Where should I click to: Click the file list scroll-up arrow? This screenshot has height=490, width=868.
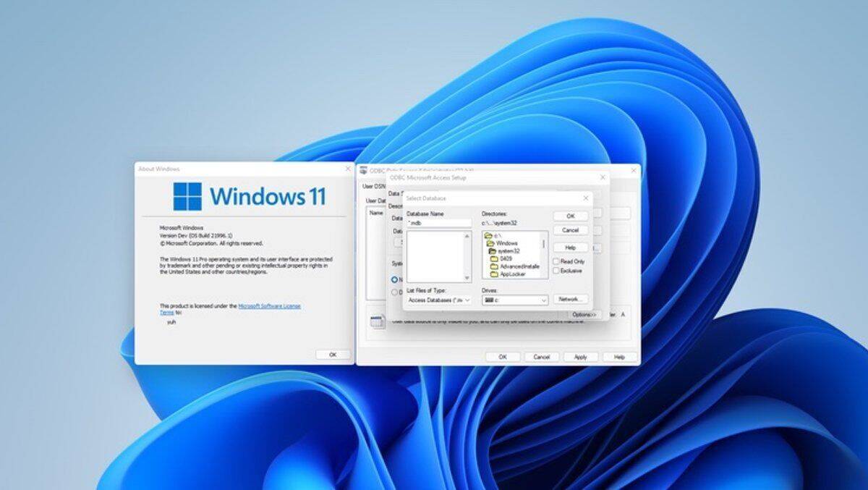point(467,236)
